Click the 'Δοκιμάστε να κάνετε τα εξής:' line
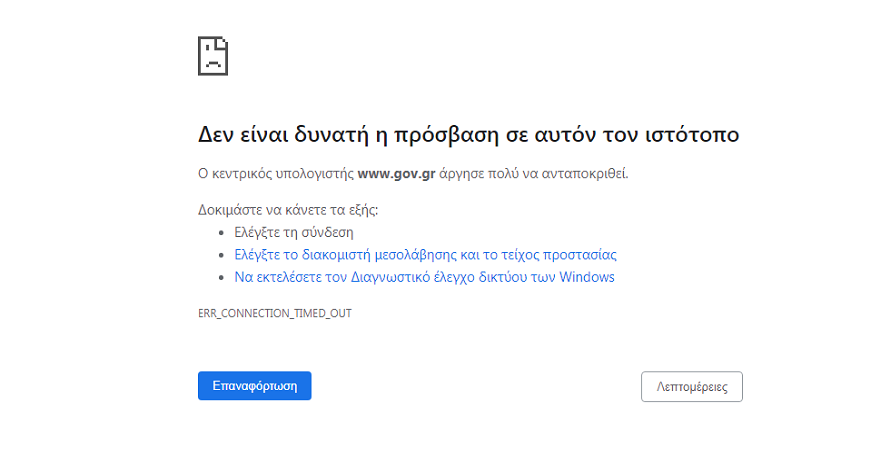The image size is (871, 460). tap(289, 211)
